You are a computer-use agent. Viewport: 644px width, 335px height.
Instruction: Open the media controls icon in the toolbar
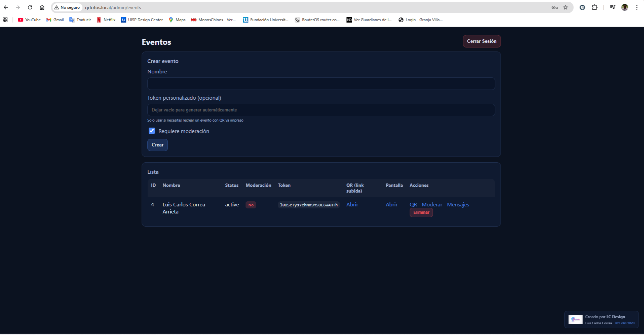pyautogui.click(x=612, y=7)
